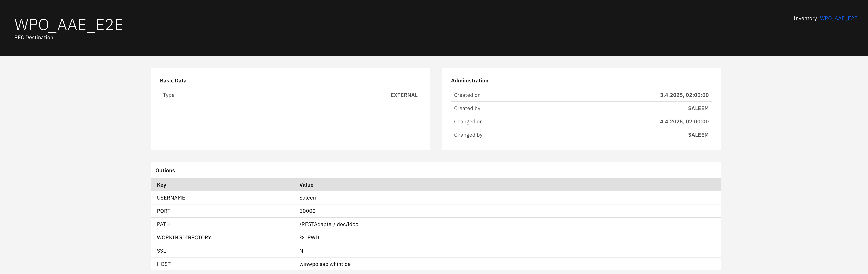The height and width of the screenshot is (274, 868).
Task: Click the Options table heading
Action: [165, 170]
